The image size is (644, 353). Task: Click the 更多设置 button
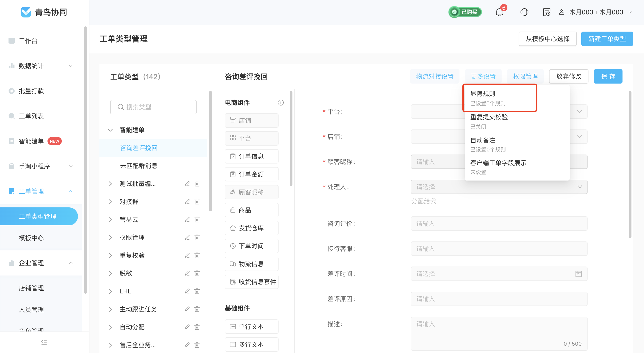483,76
